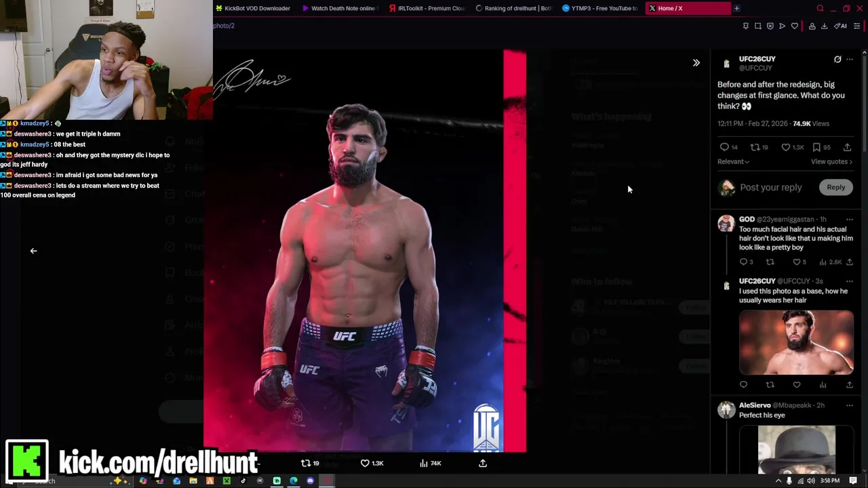This screenshot has width=868, height=488.
Task: Add page to bookmarks with heart icon
Action: (x=795, y=26)
